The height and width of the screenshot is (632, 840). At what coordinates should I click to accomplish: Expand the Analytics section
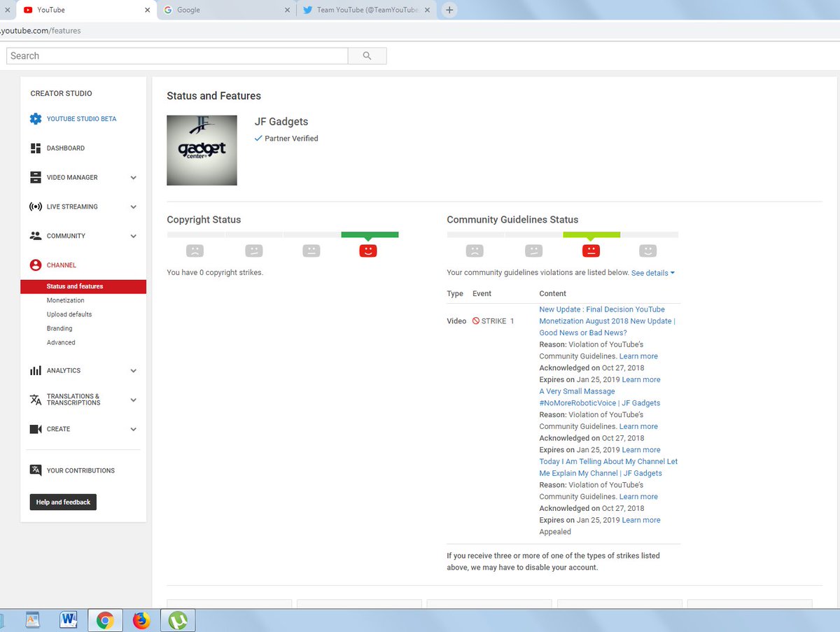pos(133,371)
